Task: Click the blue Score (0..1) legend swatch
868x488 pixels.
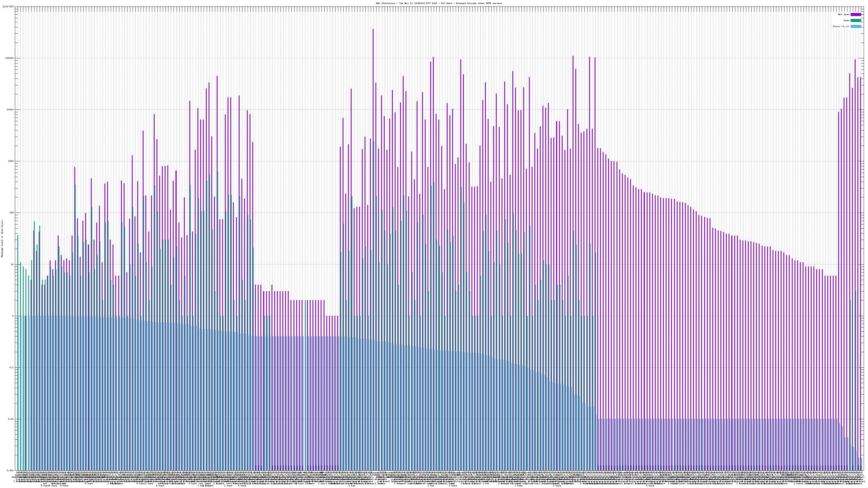Action: [856, 26]
